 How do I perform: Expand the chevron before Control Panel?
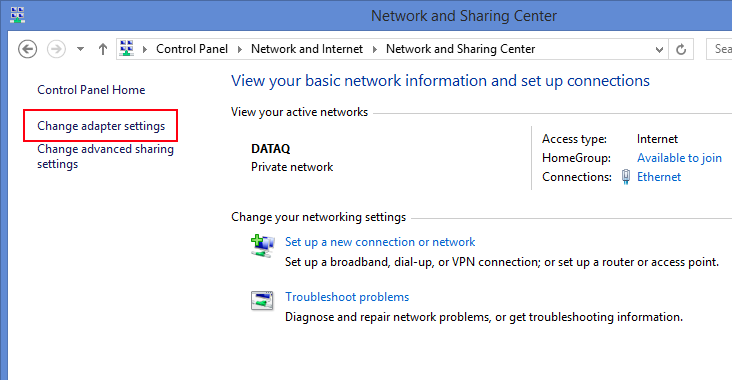[x=145, y=49]
